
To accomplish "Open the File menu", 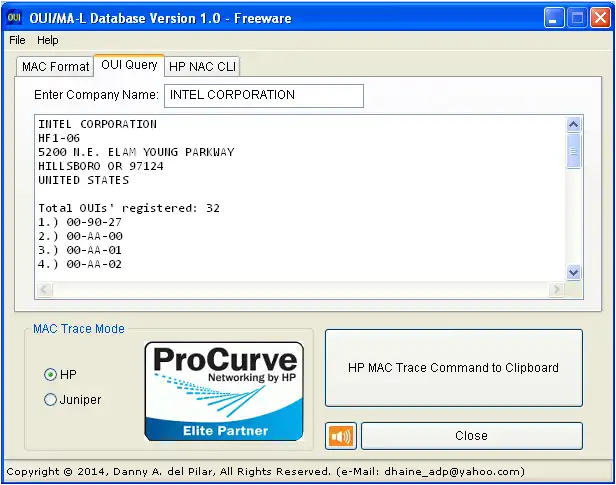I will [x=17, y=40].
